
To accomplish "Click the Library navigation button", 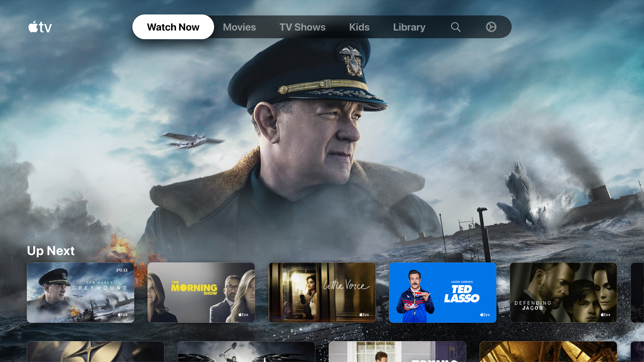I will click(409, 26).
